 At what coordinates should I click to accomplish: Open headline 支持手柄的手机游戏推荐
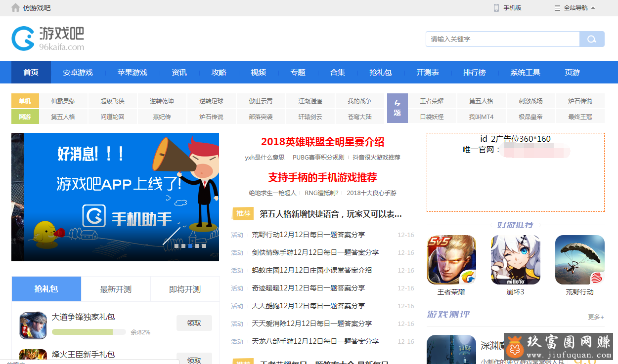click(322, 177)
